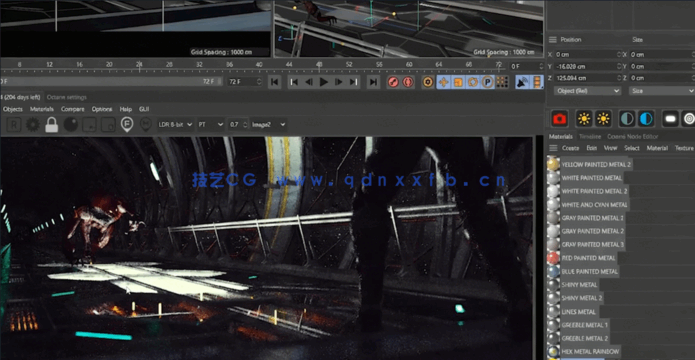Step back one frame
This screenshot has width=695, height=360.
pyautogui.click(x=309, y=82)
